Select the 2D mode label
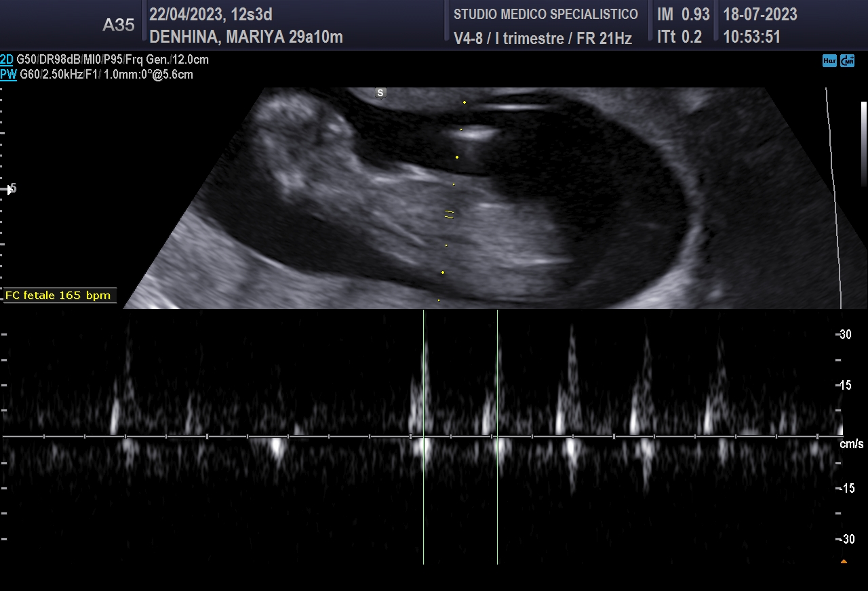 coord(7,60)
